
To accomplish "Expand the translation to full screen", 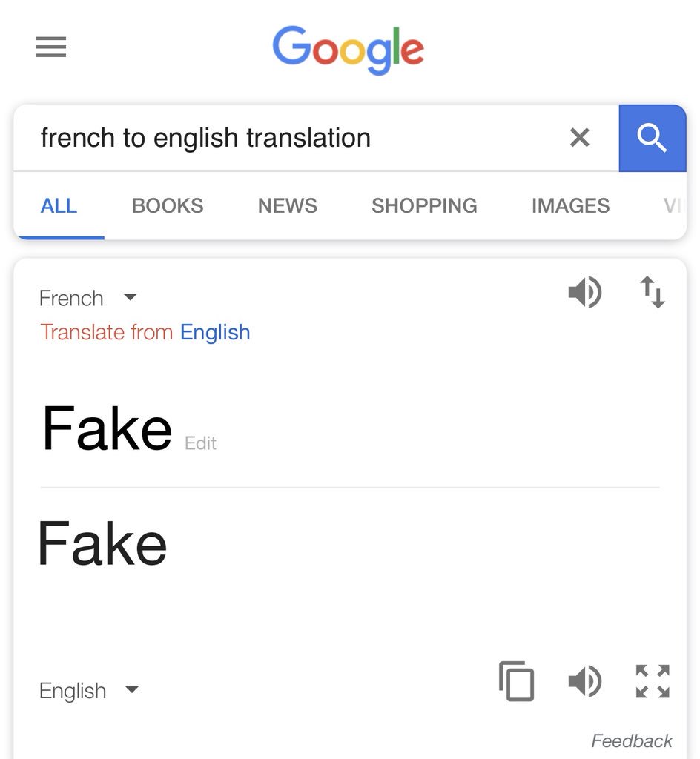I will coord(653,681).
